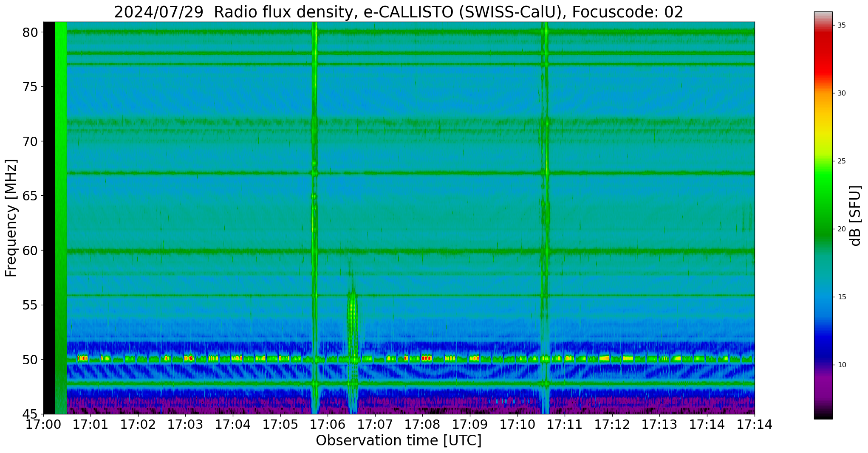Click the 65 MHz frequency tick label
This screenshot has width=868, height=453.
pos(30,196)
